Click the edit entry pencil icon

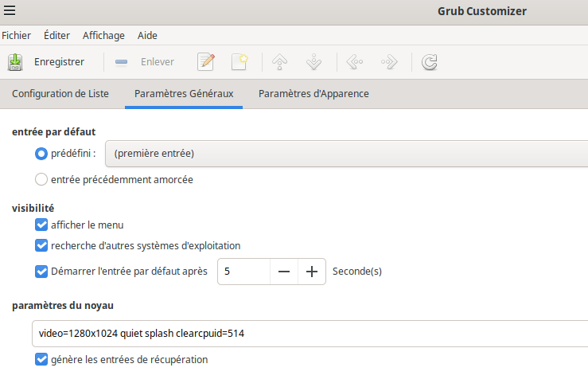coord(206,62)
